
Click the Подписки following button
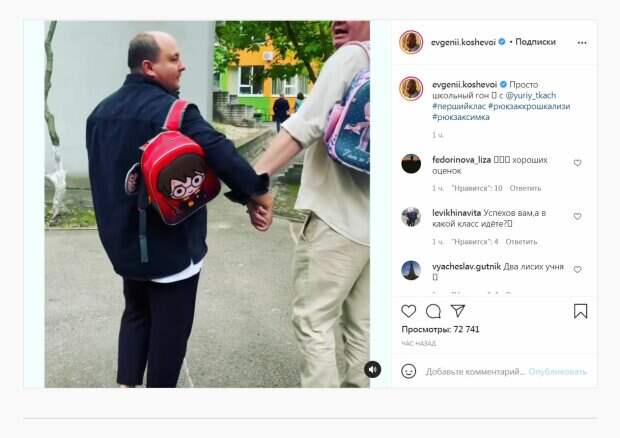[x=535, y=42]
